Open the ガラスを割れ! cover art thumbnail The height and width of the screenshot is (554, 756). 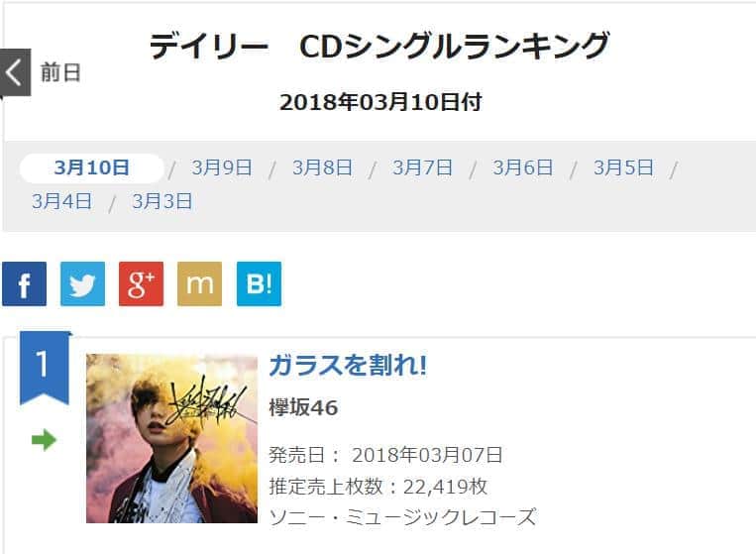[x=171, y=438]
